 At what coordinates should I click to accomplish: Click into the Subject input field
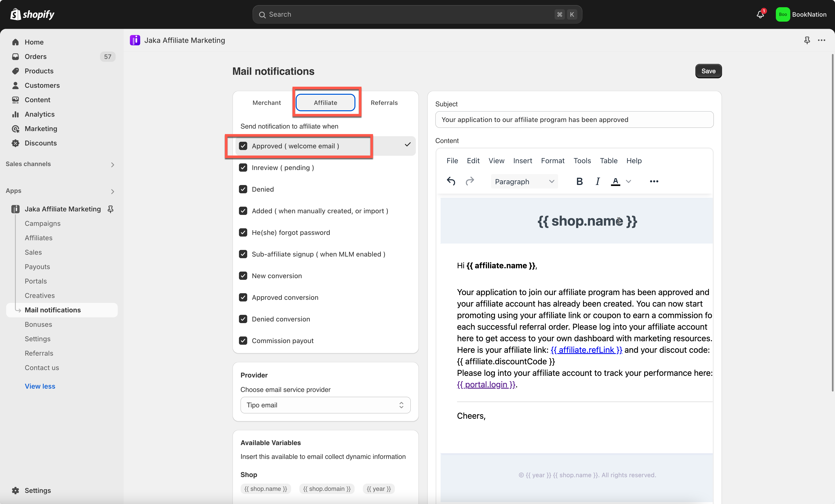tap(574, 120)
